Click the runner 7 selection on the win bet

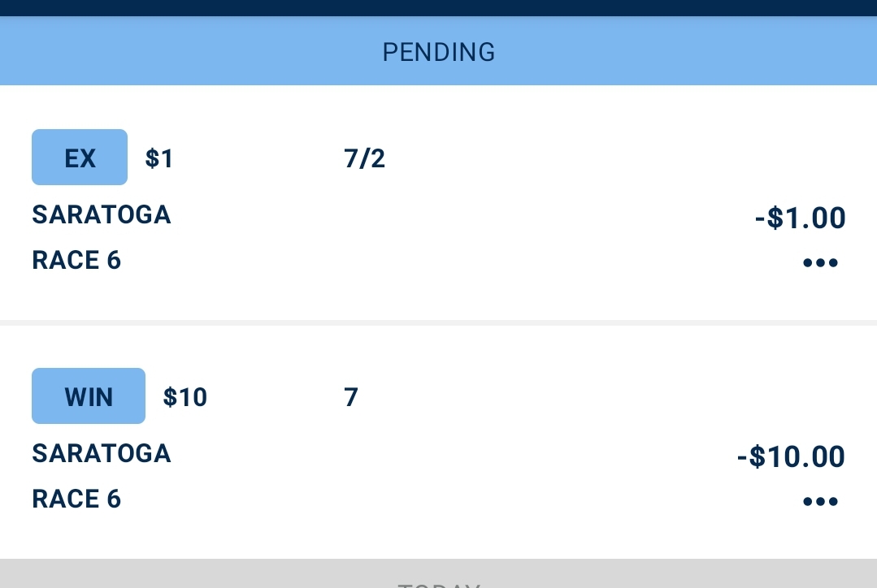coord(350,397)
